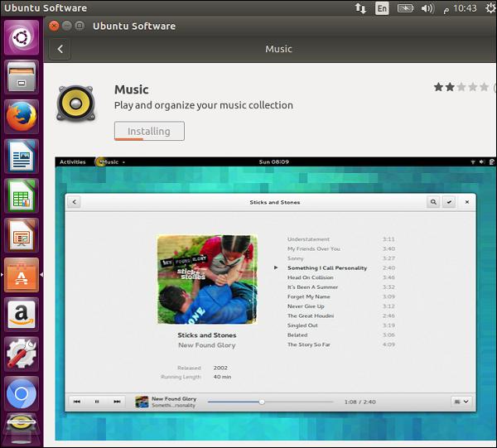This screenshot has height=448, width=497.
Task: Open the sound volume indicator menu
Action: tap(427, 7)
